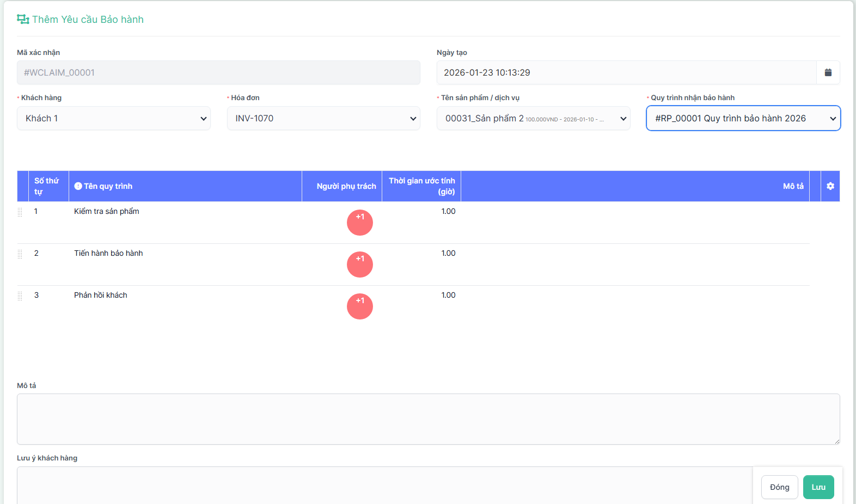This screenshot has height=504, width=856.
Task: Click the Ngày tạo date input field
Action: (626, 72)
